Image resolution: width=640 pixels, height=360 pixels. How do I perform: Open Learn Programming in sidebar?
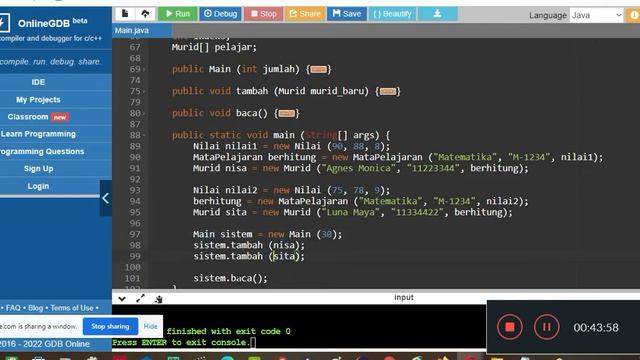click(x=38, y=134)
